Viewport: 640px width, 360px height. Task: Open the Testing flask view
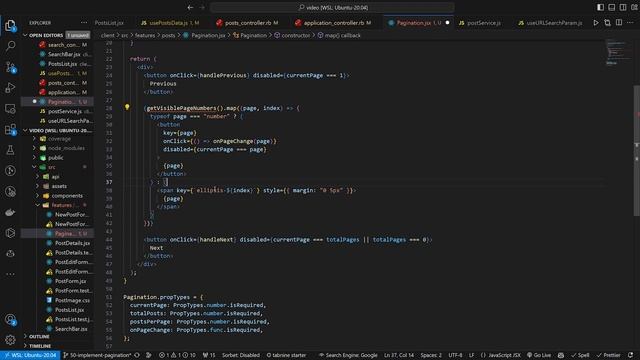click(10, 150)
